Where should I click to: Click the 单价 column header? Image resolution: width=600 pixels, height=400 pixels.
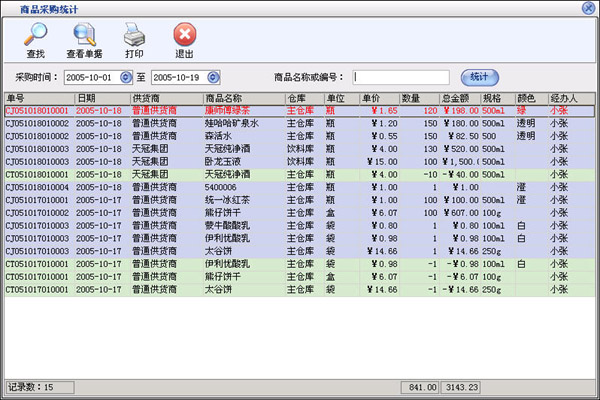pyautogui.click(x=379, y=98)
